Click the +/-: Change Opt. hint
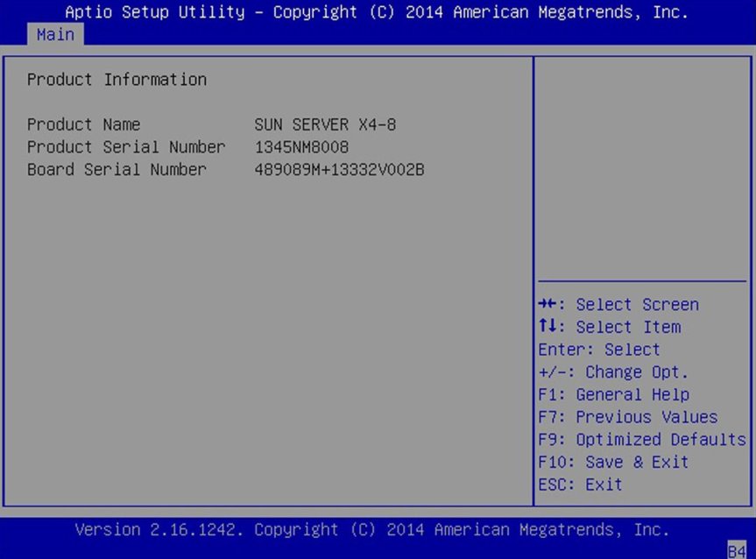Screen dimensions: 756x559 click(613, 371)
